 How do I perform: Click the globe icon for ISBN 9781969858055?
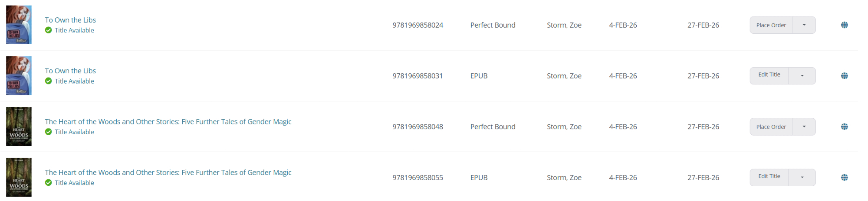pos(844,177)
